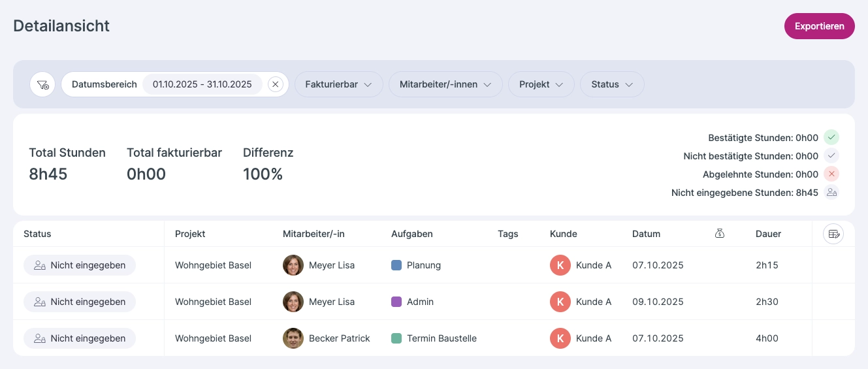
Task: Open the Mitarbeiter/-innen filter dropdown
Action: 445,84
